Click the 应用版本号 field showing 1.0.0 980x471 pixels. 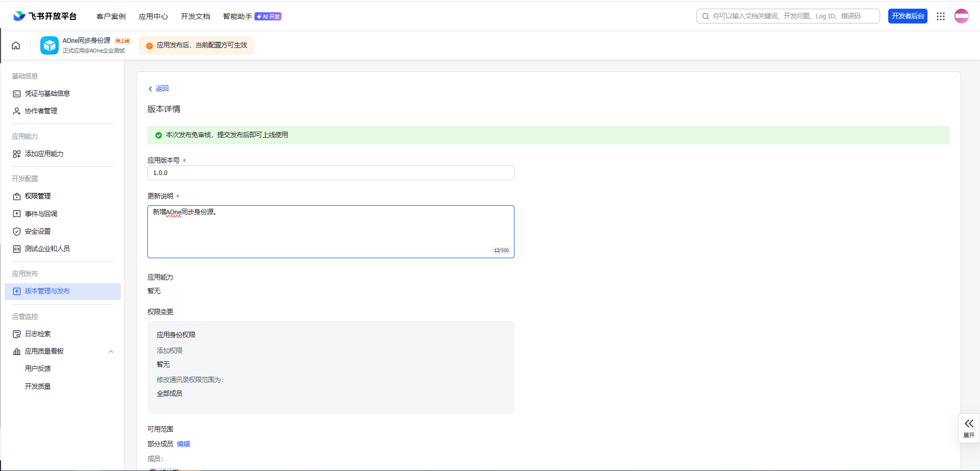tap(331, 173)
